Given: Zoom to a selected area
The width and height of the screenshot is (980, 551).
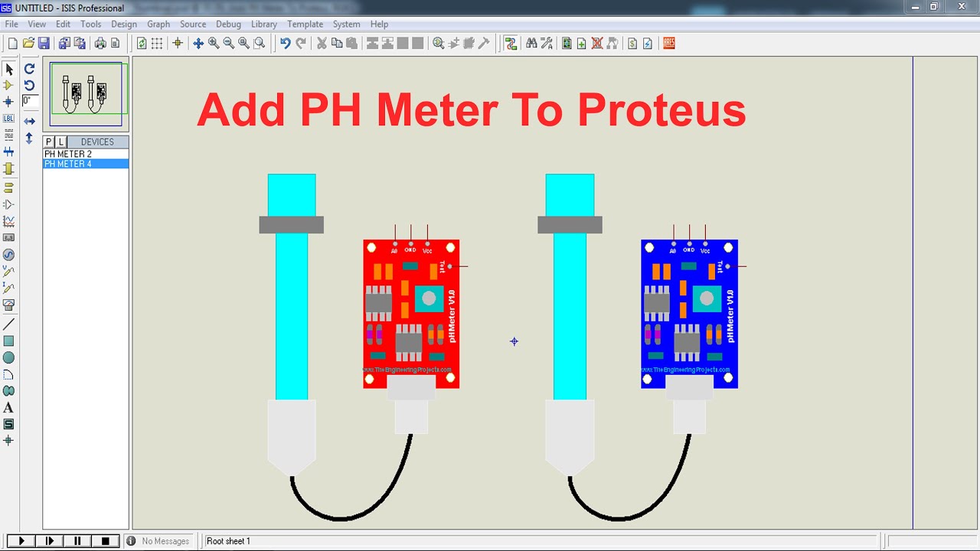Looking at the screenshot, I should coord(259,44).
